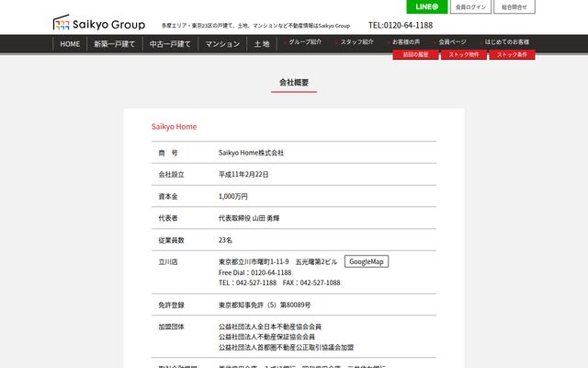The image size is (588, 368).
Task: Open スタッフ紹介 link
Action: tap(355, 42)
